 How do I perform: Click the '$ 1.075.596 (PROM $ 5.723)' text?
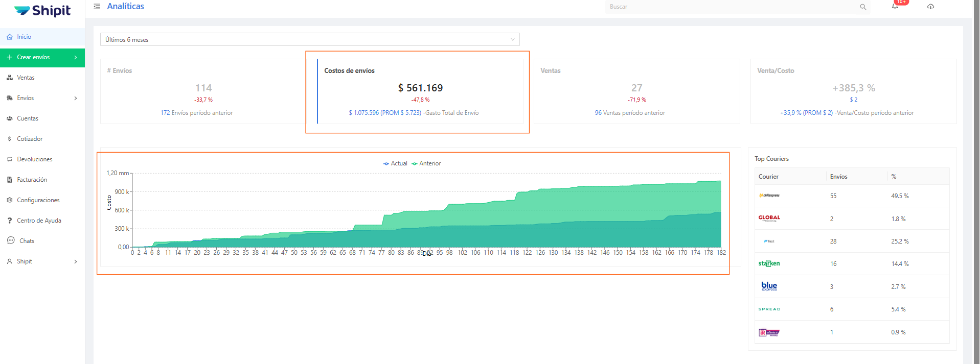(385, 113)
